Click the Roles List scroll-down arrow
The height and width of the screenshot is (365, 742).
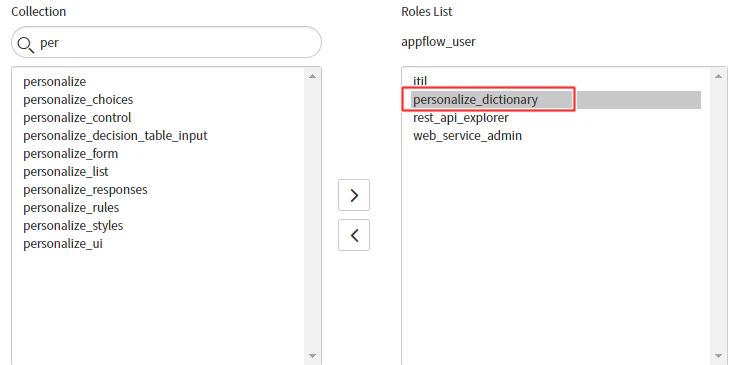pos(718,356)
